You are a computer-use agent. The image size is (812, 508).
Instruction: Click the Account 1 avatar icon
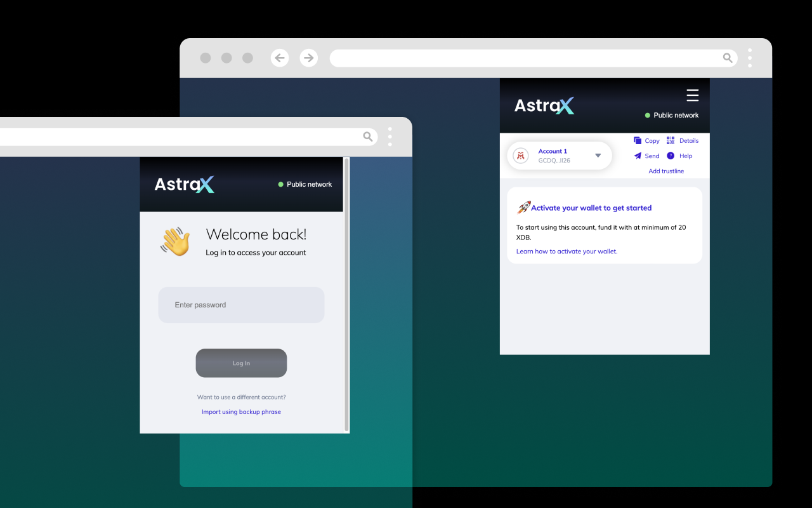point(521,156)
